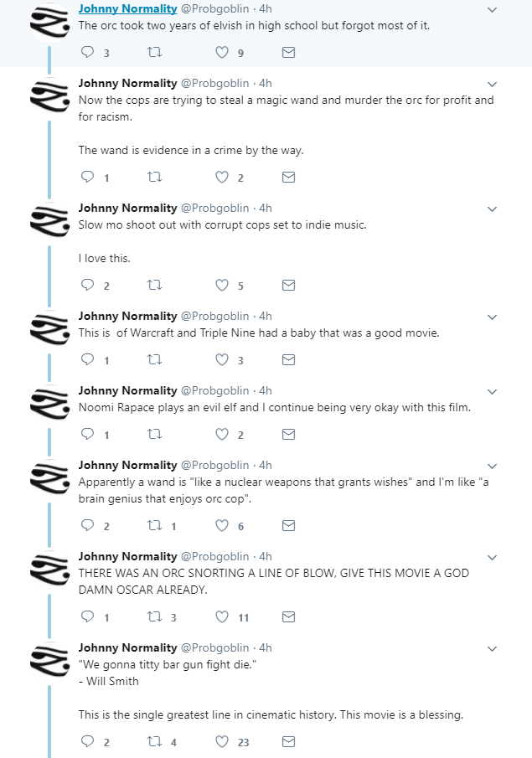532x758 pixels.
Task: Retweet the nuclear weapons that grants wishes tweet
Action: click(155, 525)
